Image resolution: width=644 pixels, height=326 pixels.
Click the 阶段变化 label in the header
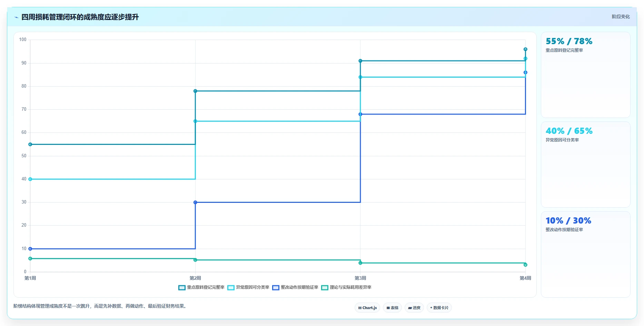[x=621, y=17]
